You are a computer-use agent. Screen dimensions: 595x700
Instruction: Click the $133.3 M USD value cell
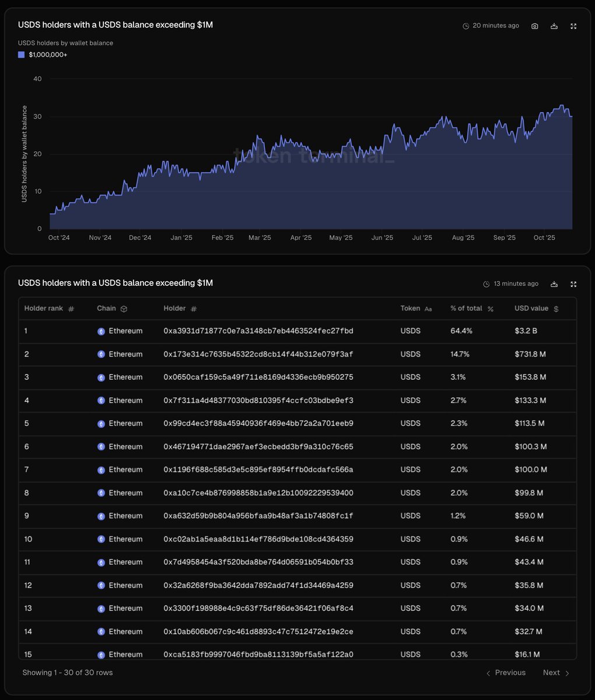[x=531, y=400]
